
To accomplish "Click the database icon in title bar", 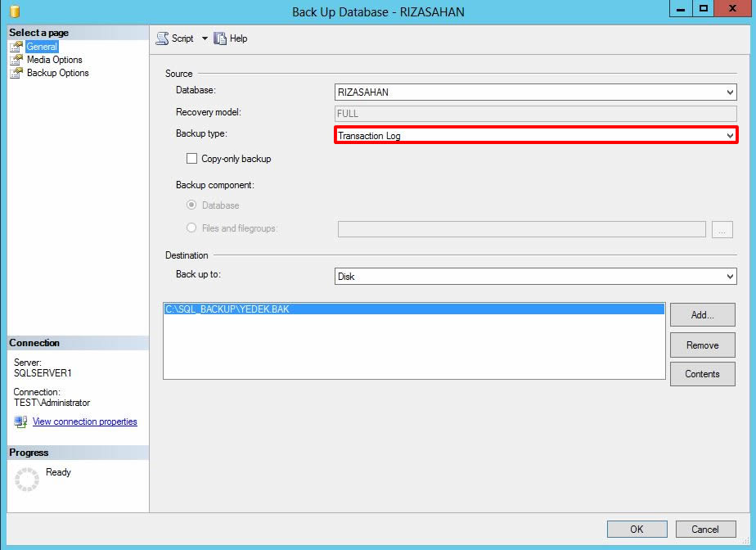I will [15, 11].
